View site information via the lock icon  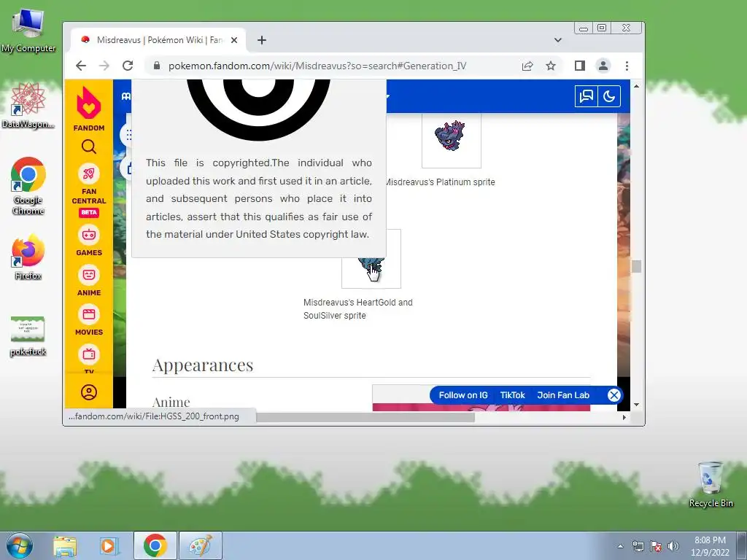point(157,66)
